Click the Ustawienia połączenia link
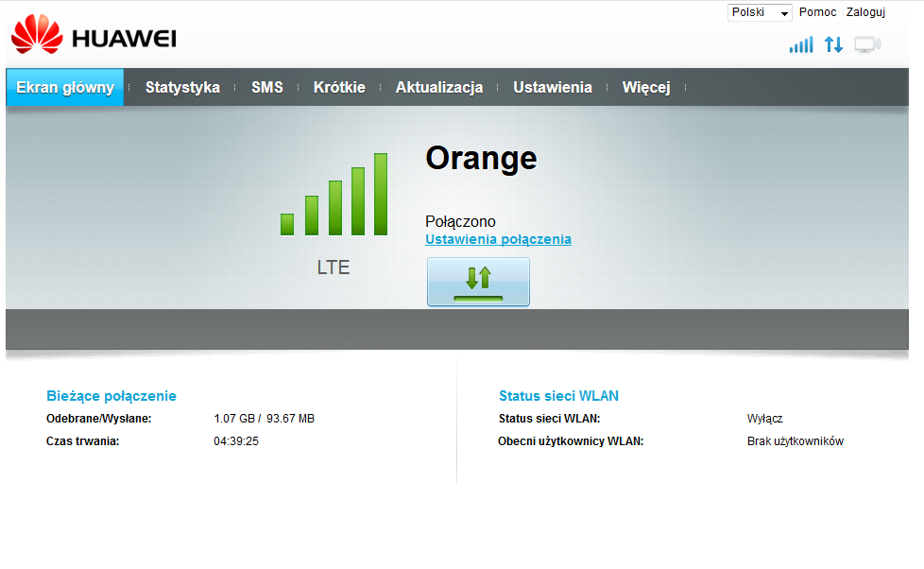The height and width of the screenshot is (569, 924). (x=498, y=240)
